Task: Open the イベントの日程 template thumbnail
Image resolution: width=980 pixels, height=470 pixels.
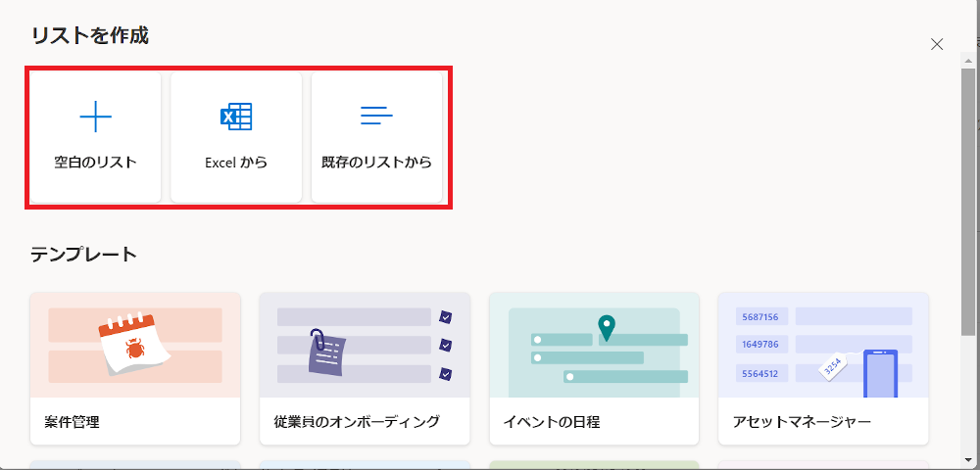Action: tap(595, 346)
